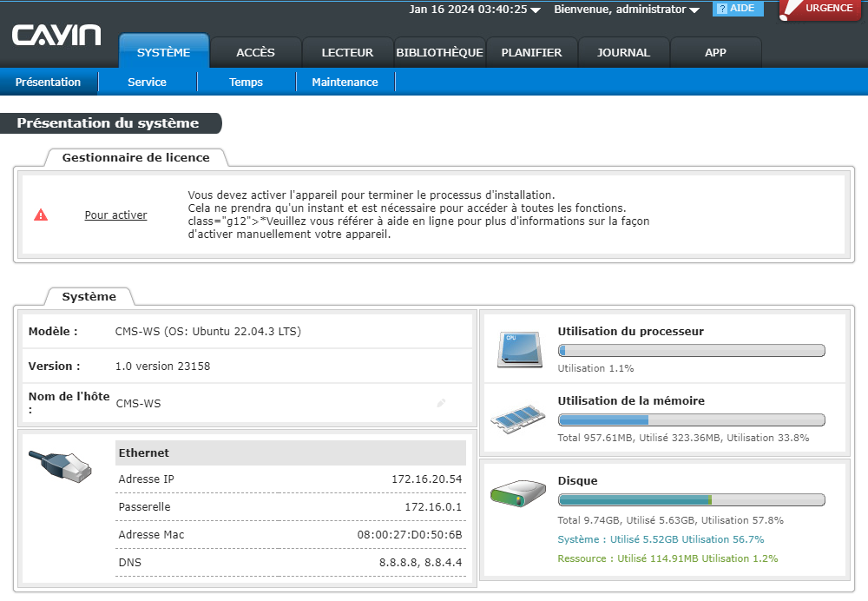Click the memory RAM module icon
The height and width of the screenshot is (601, 868).
[x=517, y=419]
